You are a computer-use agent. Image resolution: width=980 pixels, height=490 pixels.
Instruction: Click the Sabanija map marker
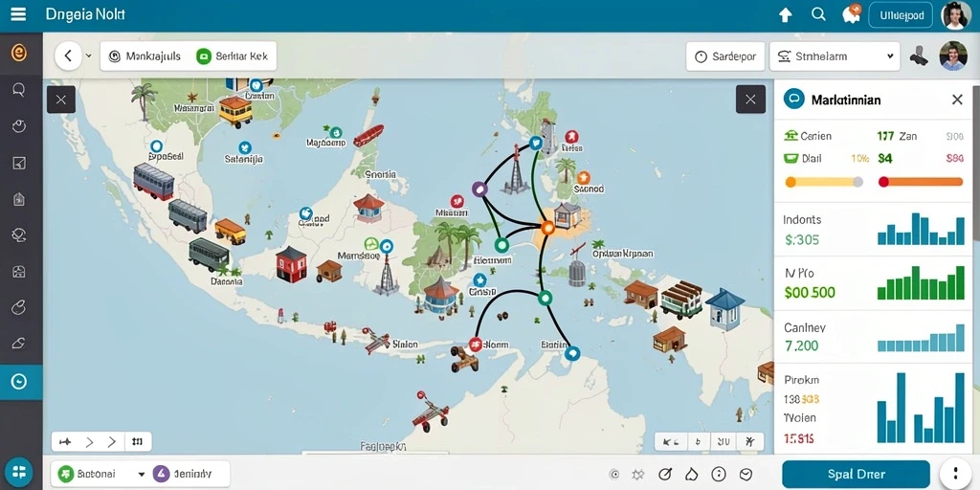pos(244,148)
